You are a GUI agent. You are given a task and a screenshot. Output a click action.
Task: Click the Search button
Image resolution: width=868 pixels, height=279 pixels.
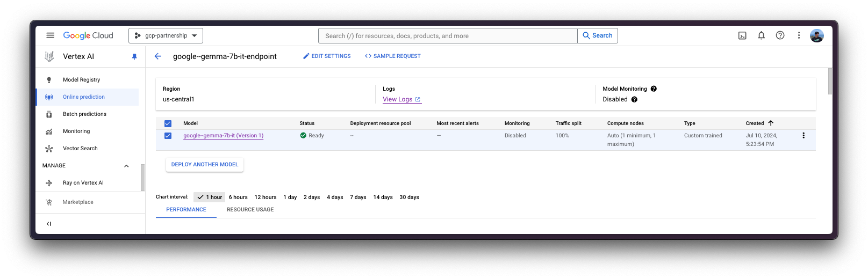tap(598, 36)
